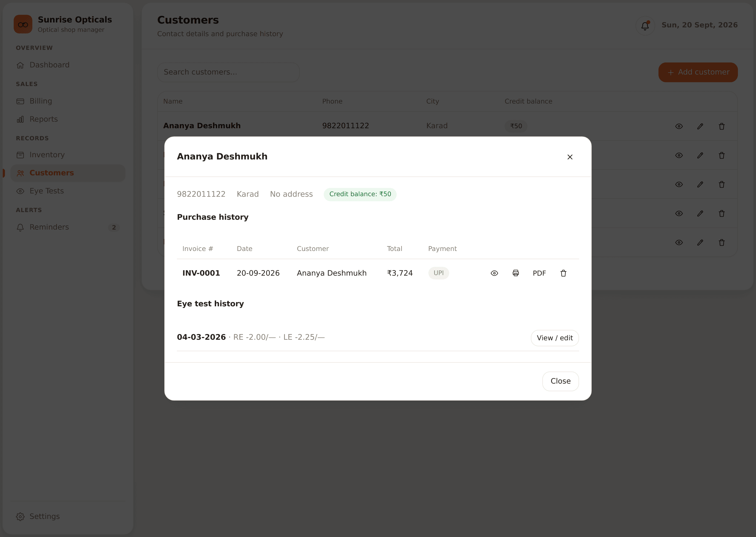This screenshot has height=537, width=756.
Task: Click invoice number INV-0001
Action: pyautogui.click(x=201, y=273)
